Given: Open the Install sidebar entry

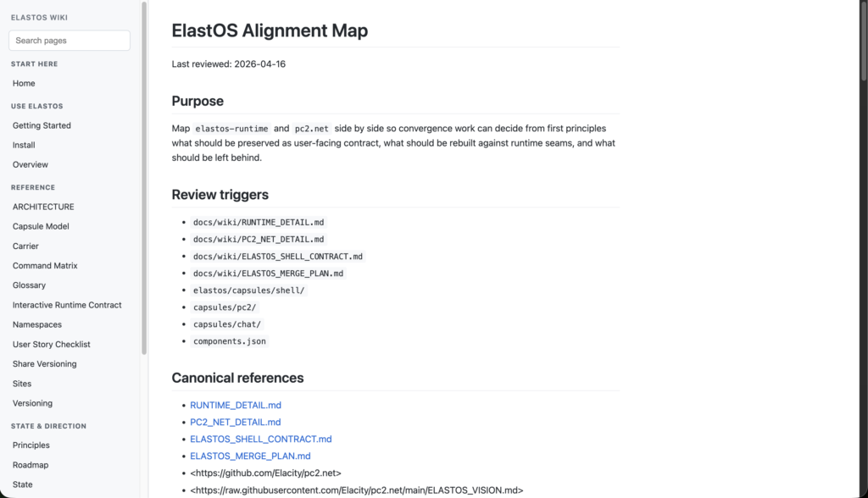Looking at the screenshot, I should coord(24,145).
